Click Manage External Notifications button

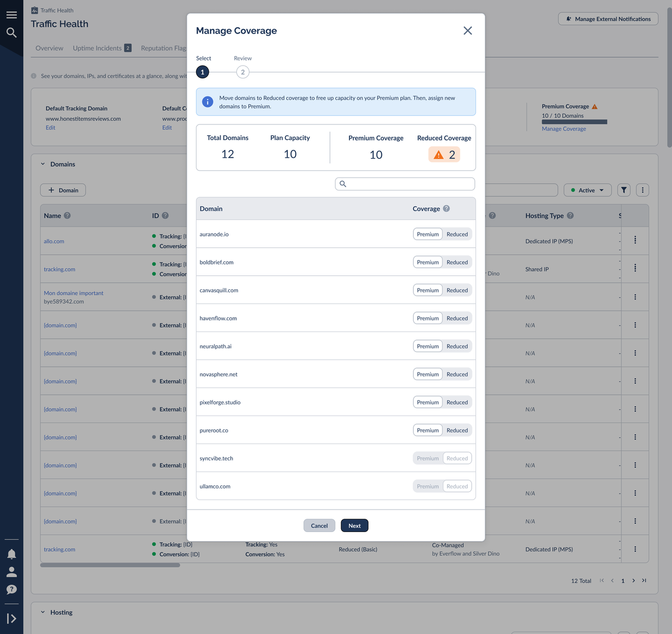(608, 19)
